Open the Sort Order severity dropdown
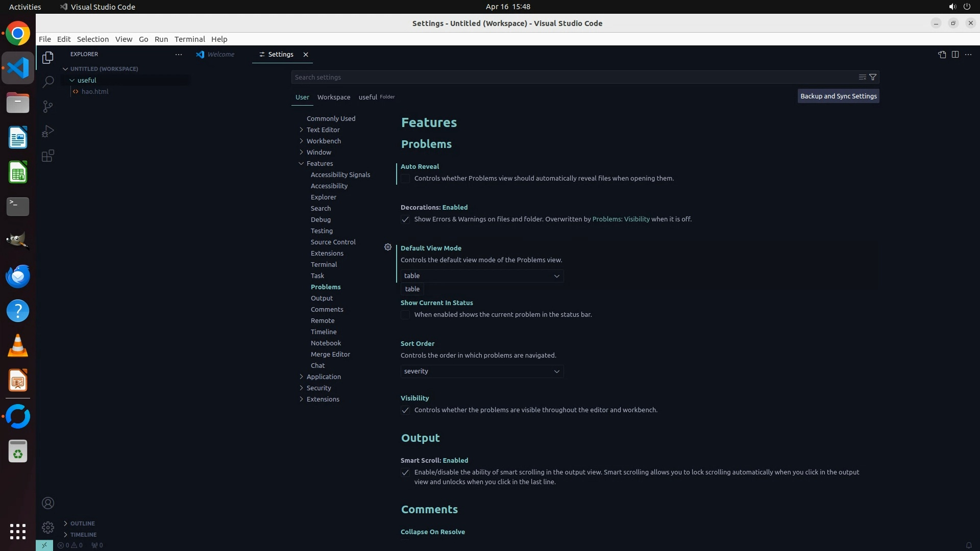 click(482, 371)
